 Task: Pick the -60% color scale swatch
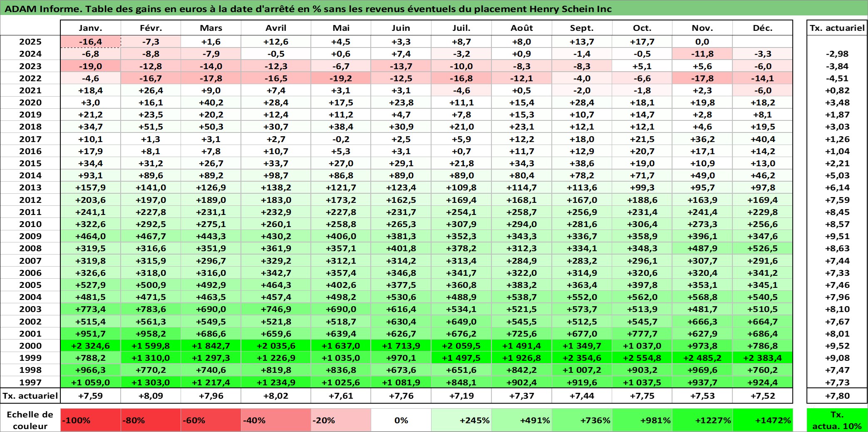pos(211,420)
